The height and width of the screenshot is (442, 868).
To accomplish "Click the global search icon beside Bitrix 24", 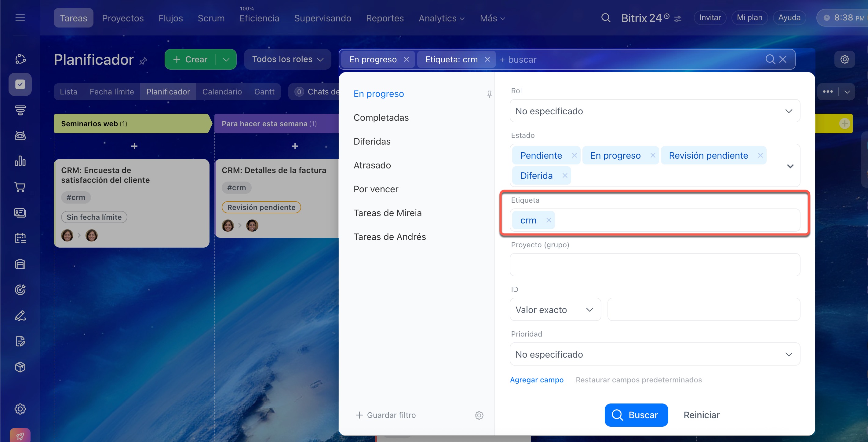I will (606, 18).
